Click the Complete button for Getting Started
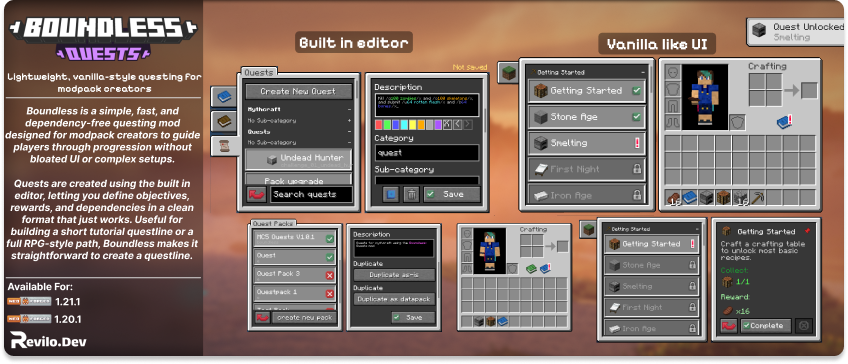The width and height of the screenshot is (848, 364). point(766,326)
